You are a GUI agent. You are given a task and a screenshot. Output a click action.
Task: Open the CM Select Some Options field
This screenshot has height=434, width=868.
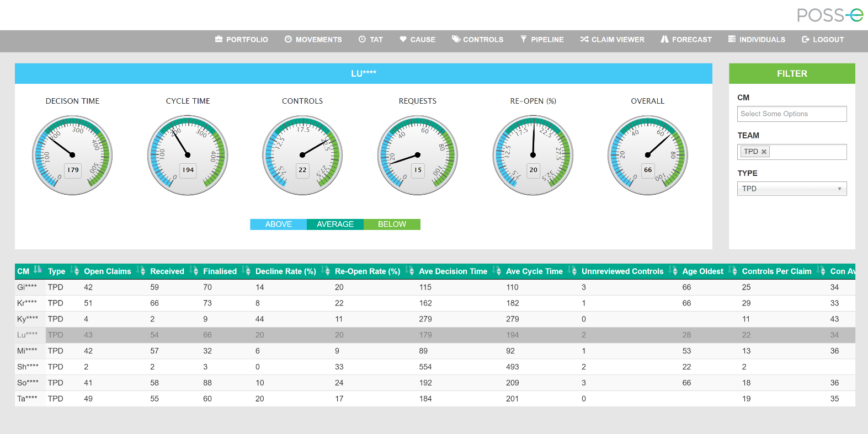point(791,114)
